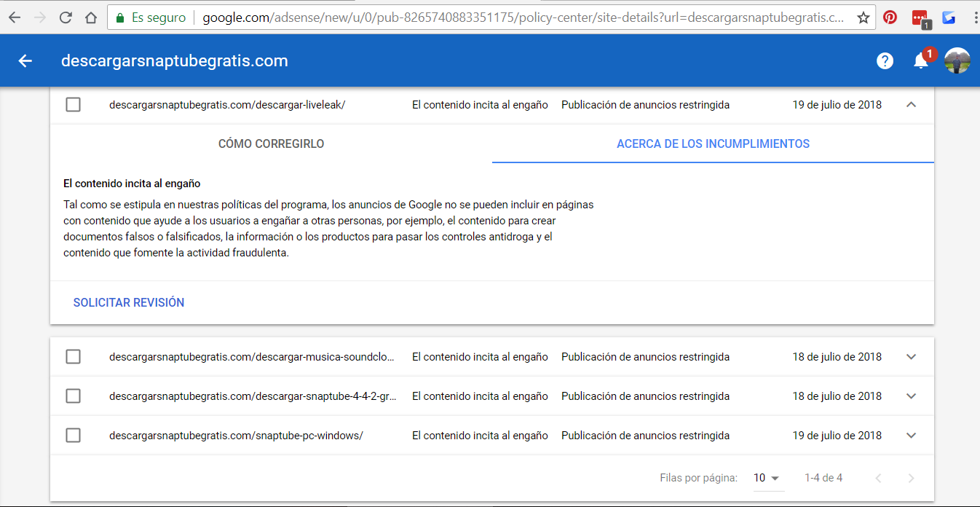Check the descargar-liveleak row checkbox
This screenshot has height=507, width=980.
point(73,105)
